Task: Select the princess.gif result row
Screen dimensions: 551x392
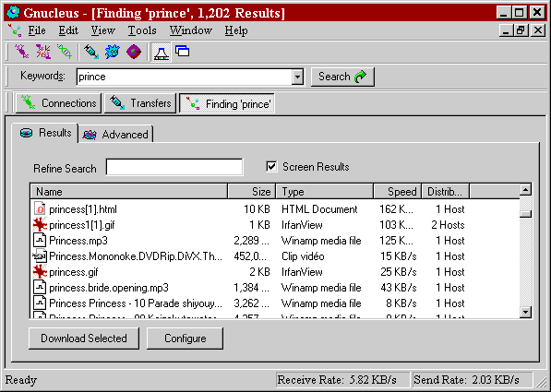Action: 275,272
